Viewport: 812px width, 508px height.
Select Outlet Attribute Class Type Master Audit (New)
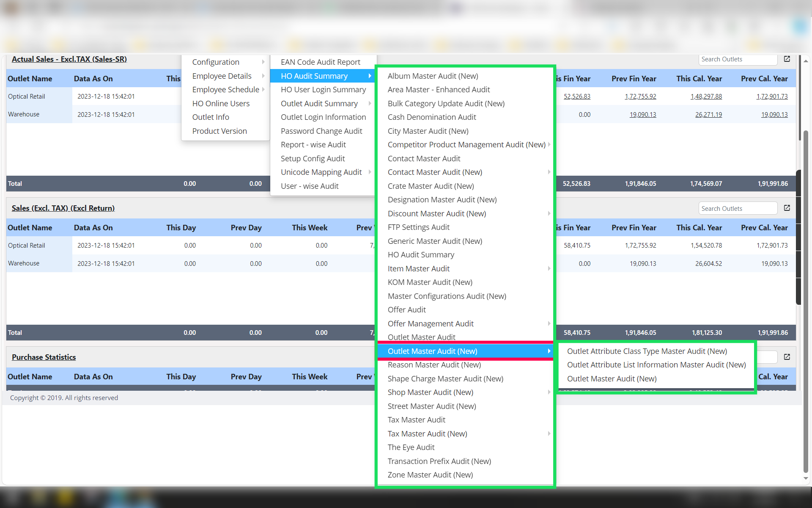click(647, 351)
